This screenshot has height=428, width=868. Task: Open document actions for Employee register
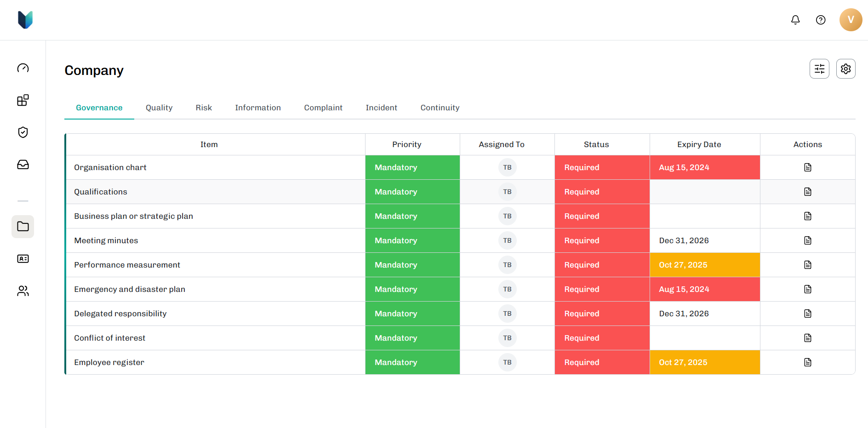(x=807, y=362)
